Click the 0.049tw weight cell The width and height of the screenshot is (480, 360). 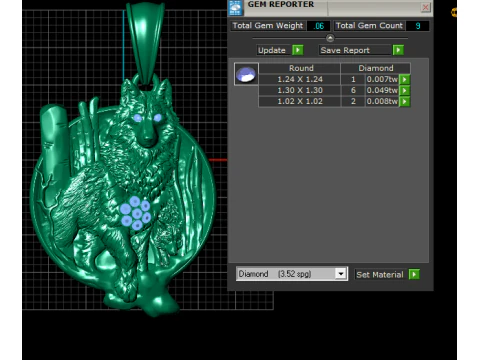coord(382,90)
